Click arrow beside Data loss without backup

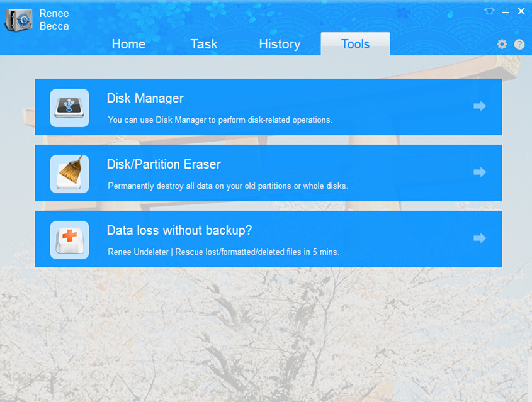(480, 238)
